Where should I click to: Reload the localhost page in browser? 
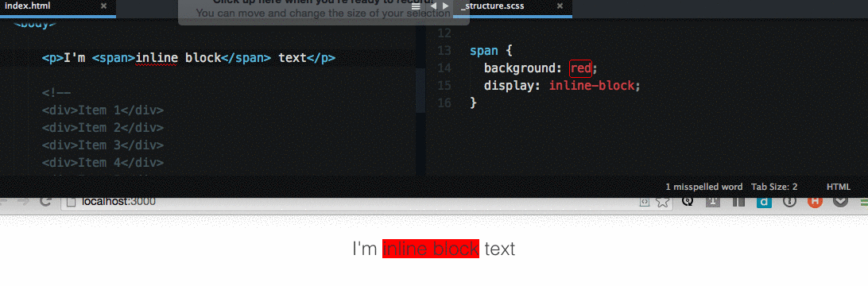(45, 202)
